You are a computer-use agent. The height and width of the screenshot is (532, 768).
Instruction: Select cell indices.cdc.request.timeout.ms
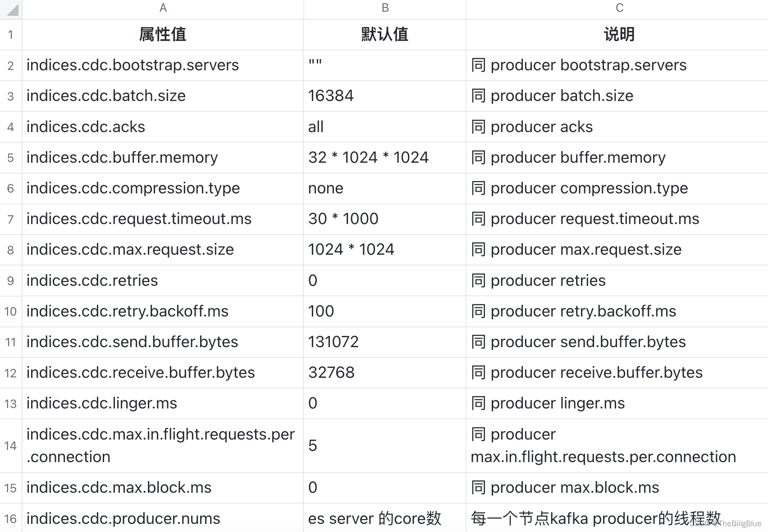(139, 219)
